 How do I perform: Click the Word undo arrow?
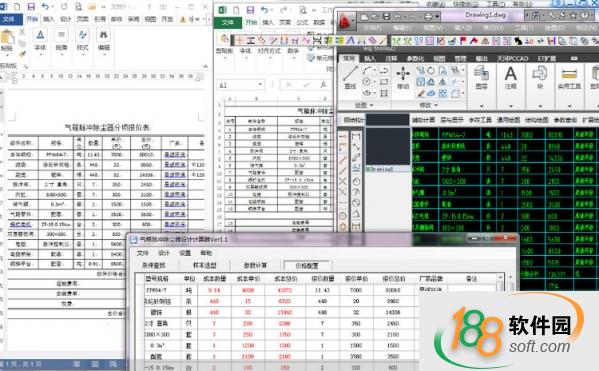pyautogui.click(x=45, y=6)
